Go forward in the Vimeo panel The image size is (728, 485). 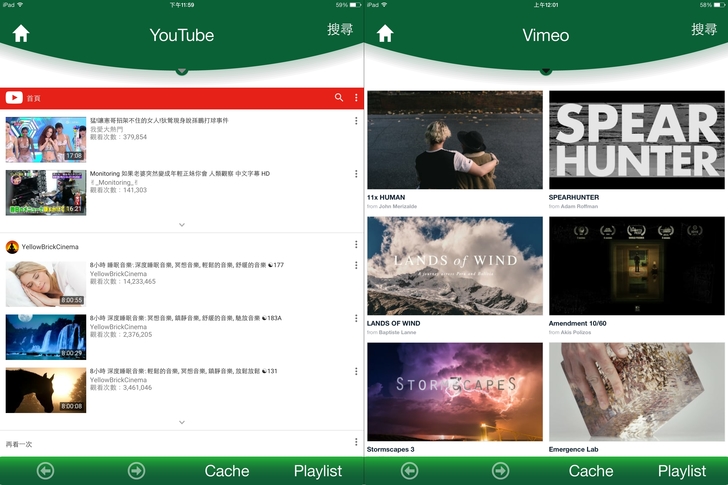500,471
